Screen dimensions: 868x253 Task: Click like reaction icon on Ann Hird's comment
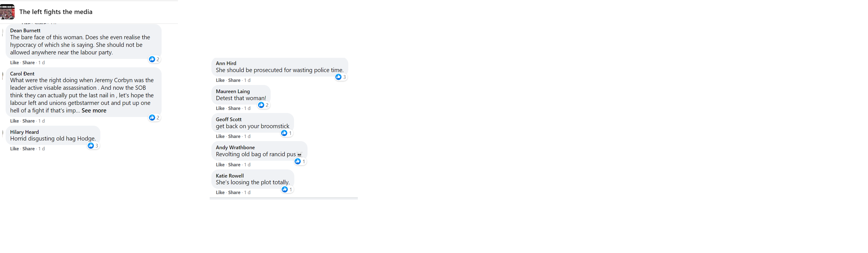(x=338, y=77)
